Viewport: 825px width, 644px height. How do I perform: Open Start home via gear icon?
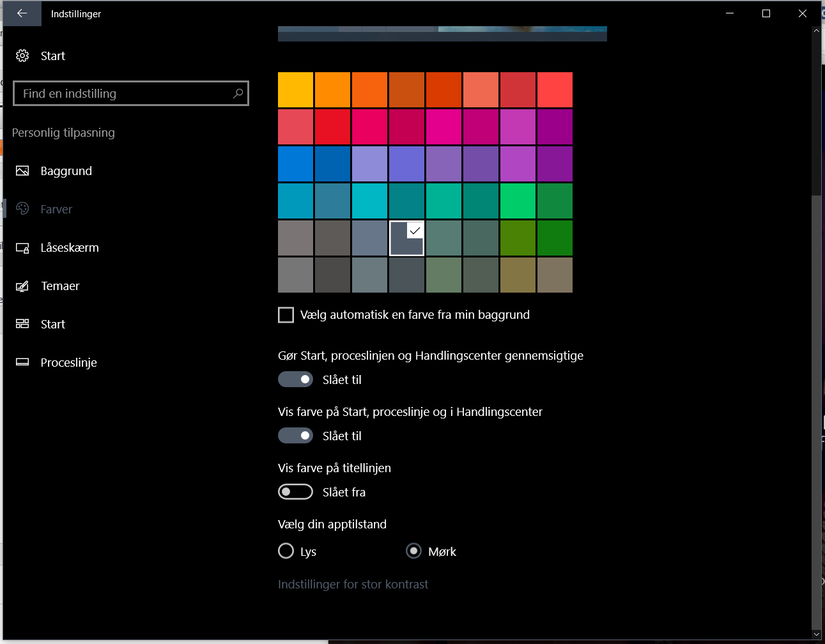tap(22, 56)
